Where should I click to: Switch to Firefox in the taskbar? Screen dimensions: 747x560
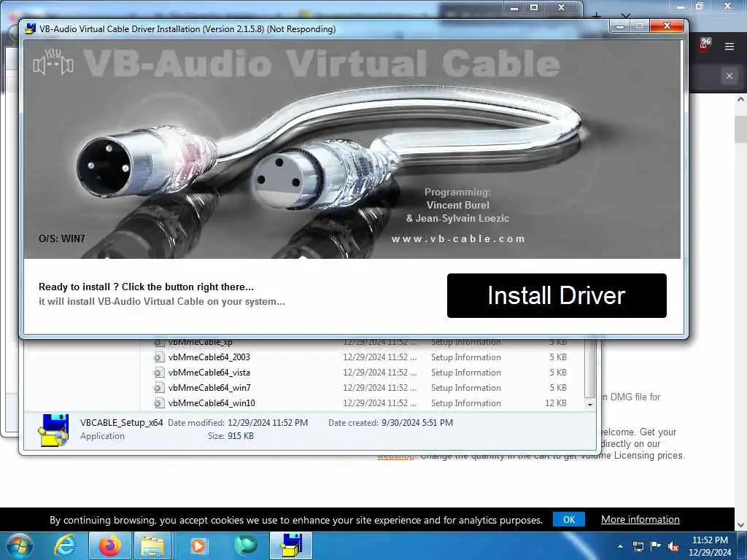(x=109, y=545)
